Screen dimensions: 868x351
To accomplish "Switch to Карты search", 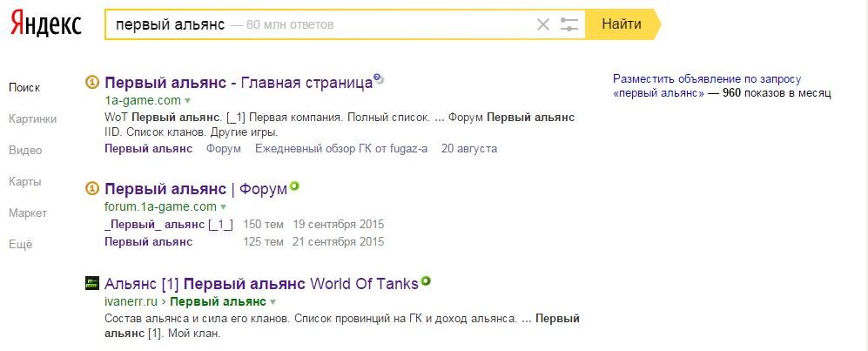I will coord(25,181).
